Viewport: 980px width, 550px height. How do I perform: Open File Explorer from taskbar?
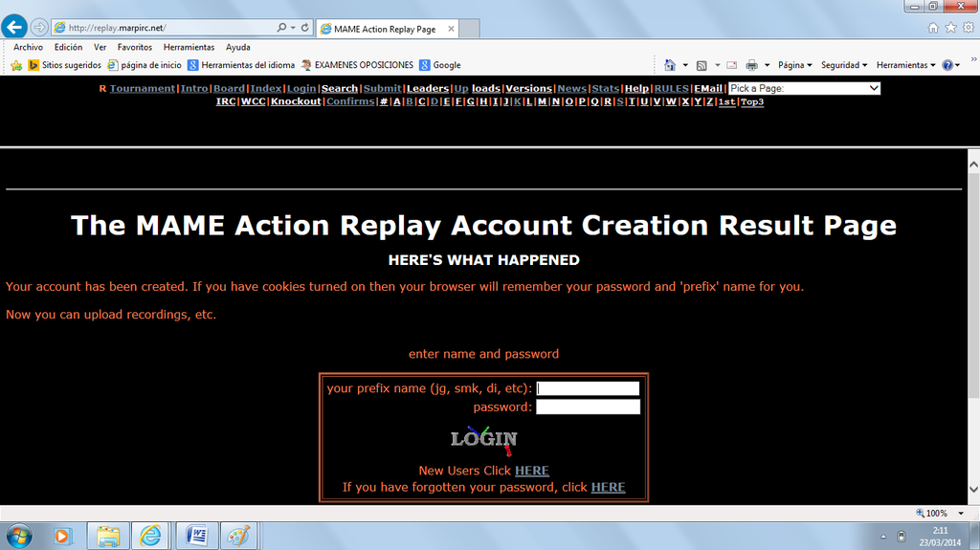pos(108,537)
